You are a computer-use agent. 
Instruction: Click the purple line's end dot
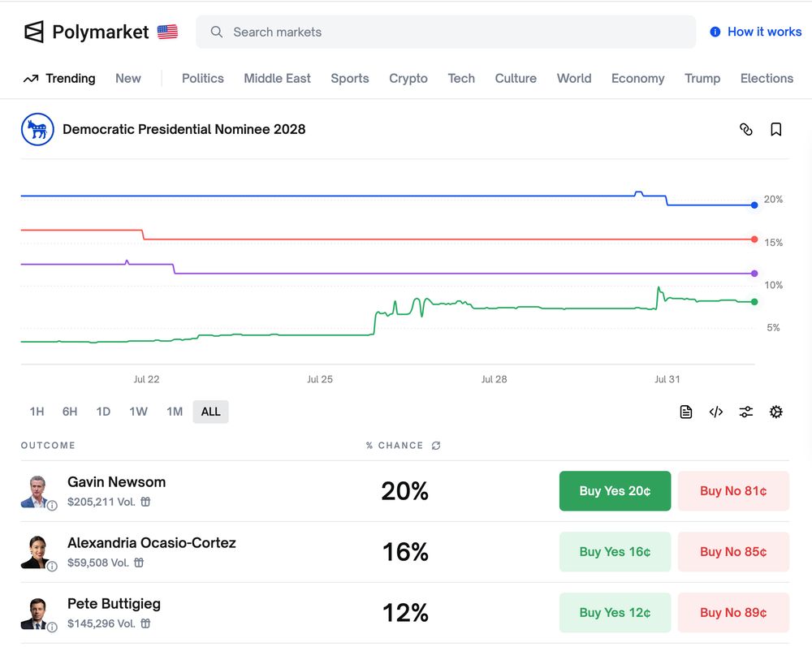click(x=754, y=274)
